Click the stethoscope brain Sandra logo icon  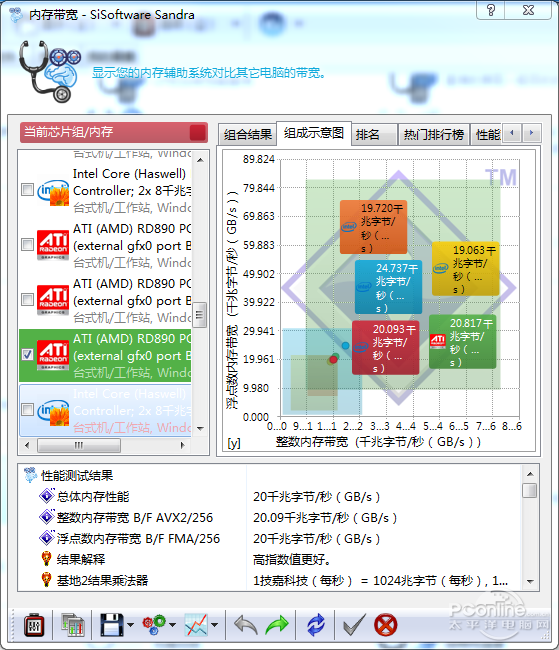pyautogui.click(x=50, y=71)
